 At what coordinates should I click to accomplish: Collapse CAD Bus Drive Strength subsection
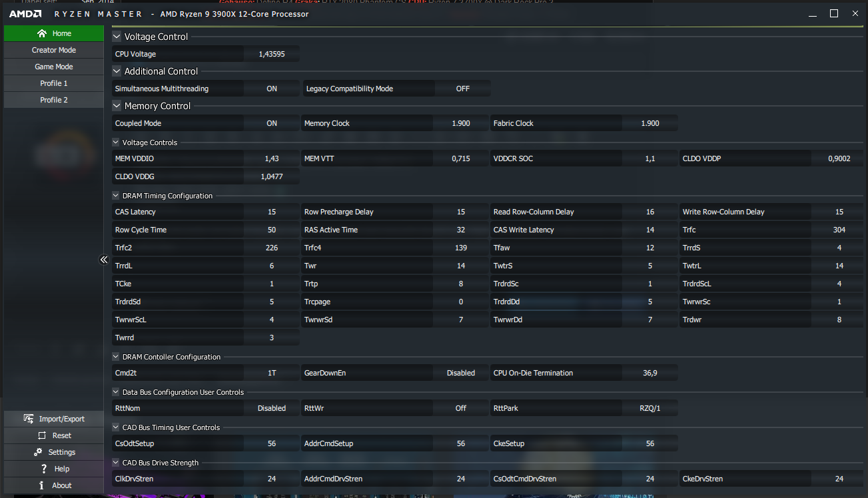pyautogui.click(x=116, y=463)
